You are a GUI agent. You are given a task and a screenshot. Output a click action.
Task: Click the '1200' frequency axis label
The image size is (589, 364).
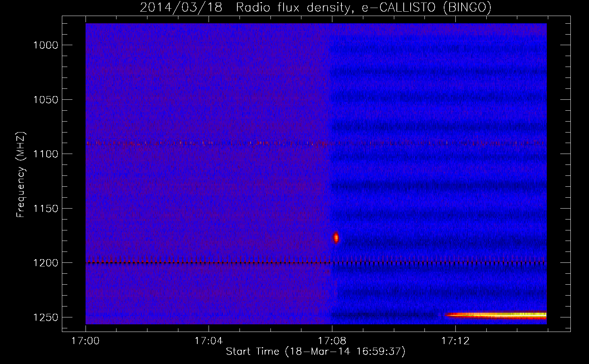46,263
